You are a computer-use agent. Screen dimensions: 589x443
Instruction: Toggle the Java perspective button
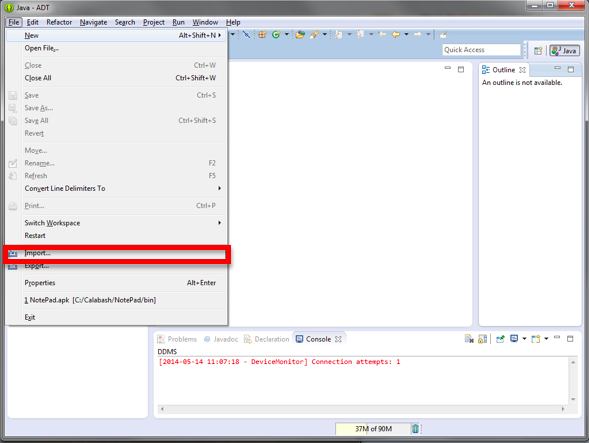[x=565, y=50]
